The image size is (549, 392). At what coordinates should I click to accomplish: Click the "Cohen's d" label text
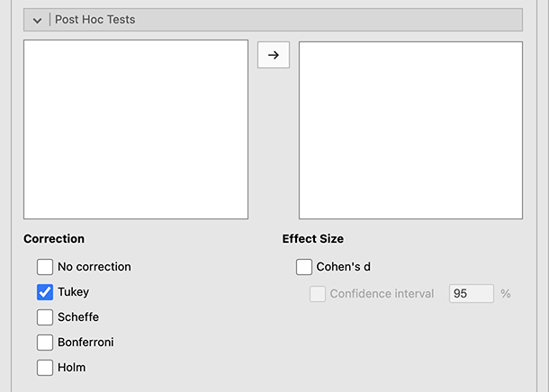(344, 267)
